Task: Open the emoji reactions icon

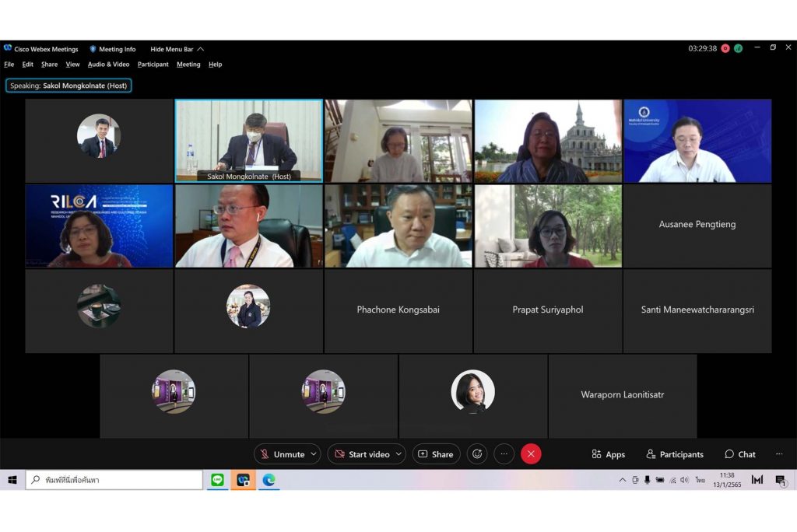Action: tap(477, 454)
